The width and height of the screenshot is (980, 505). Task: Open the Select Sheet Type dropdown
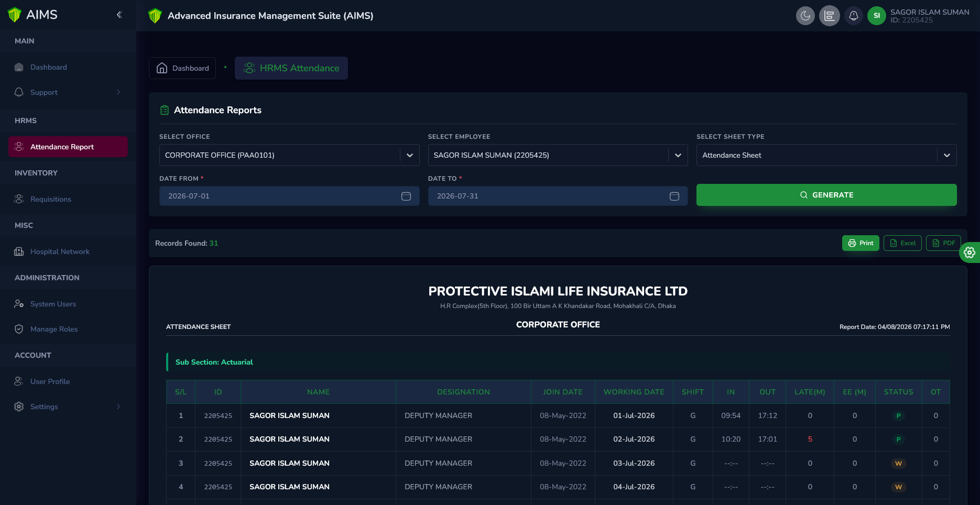click(826, 155)
